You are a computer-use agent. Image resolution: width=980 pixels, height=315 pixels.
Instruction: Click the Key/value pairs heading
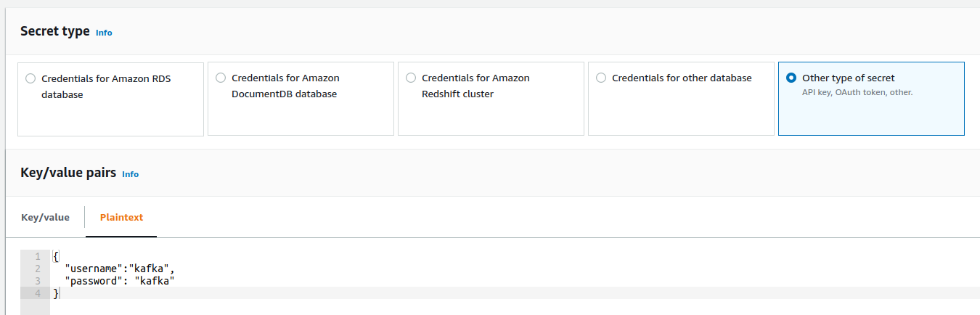click(x=68, y=173)
